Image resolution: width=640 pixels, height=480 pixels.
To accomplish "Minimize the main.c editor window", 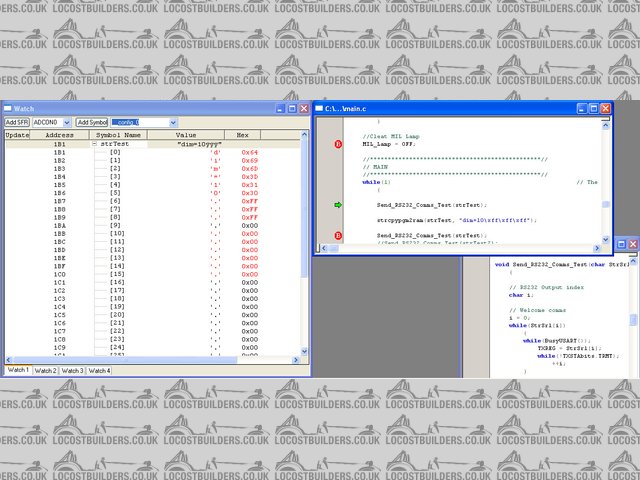I will [582, 109].
